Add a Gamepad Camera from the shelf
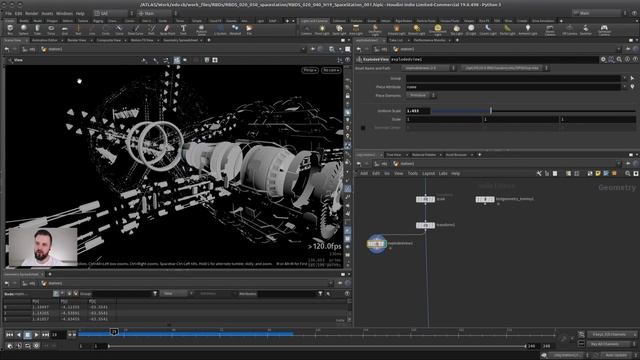The width and height of the screenshot is (640, 360). 604,29
